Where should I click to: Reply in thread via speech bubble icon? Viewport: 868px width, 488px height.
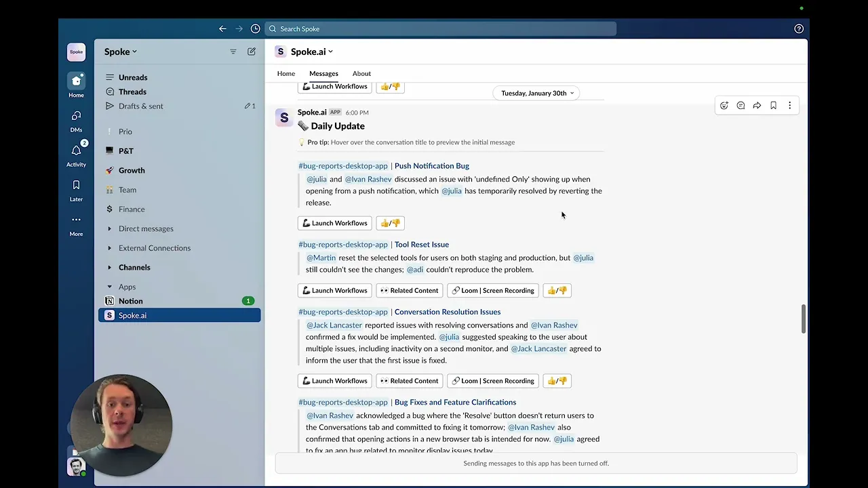pos(741,106)
